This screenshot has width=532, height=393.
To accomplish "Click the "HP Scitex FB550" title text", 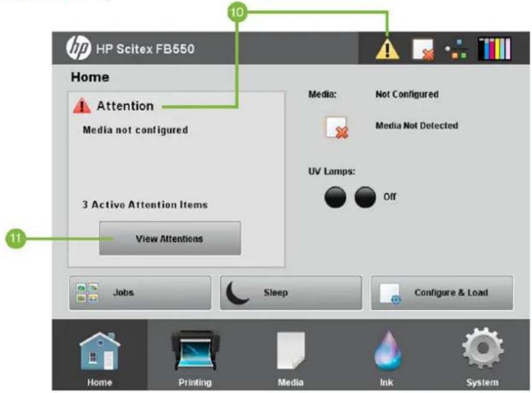I will click(145, 49).
